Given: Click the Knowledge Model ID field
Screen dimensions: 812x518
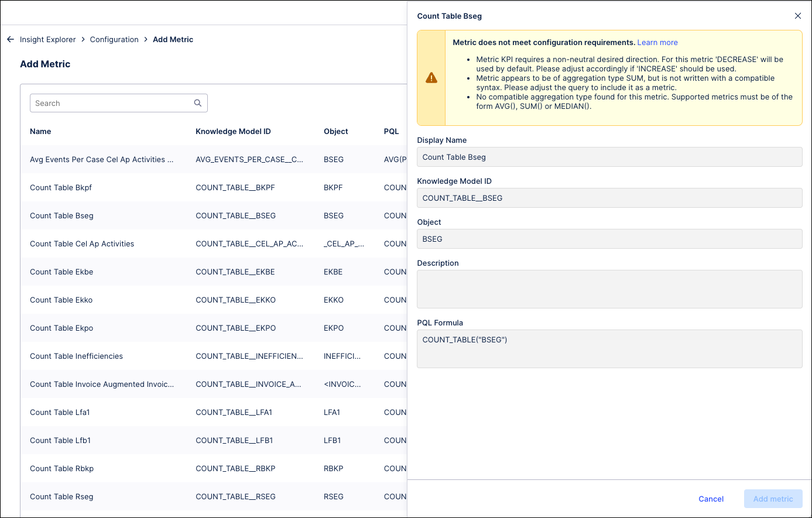Looking at the screenshot, I should coord(609,198).
